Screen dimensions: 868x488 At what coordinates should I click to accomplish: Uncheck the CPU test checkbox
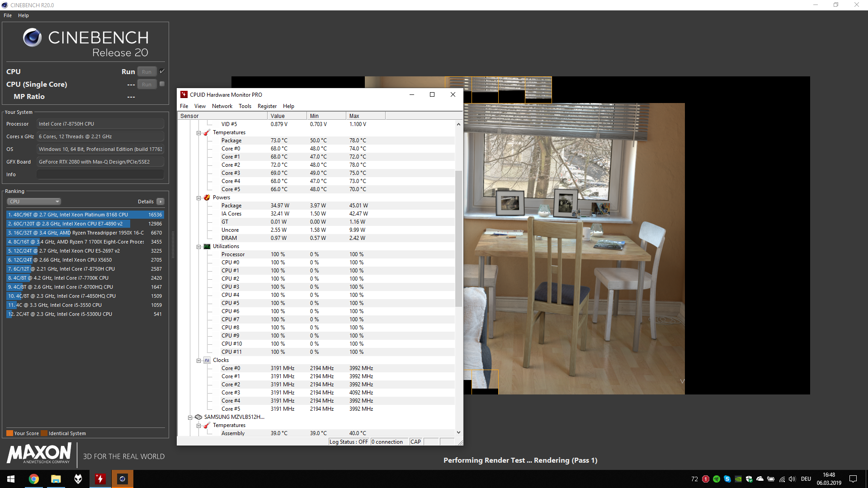(162, 71)
